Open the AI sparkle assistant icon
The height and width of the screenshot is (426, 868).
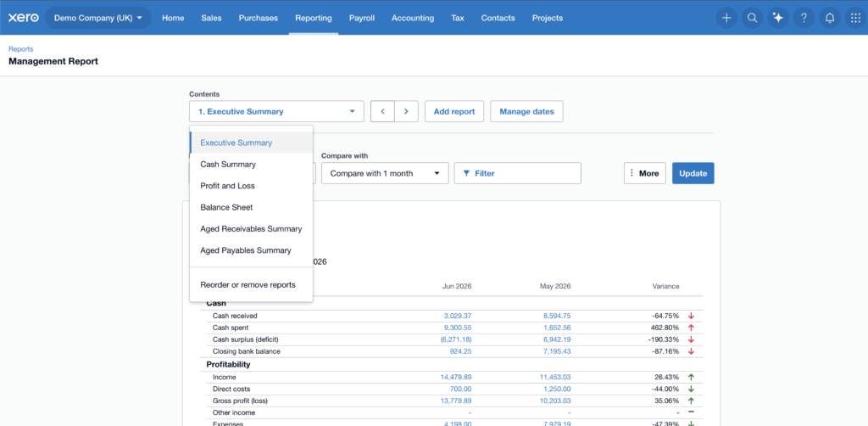tap(778, 18)
